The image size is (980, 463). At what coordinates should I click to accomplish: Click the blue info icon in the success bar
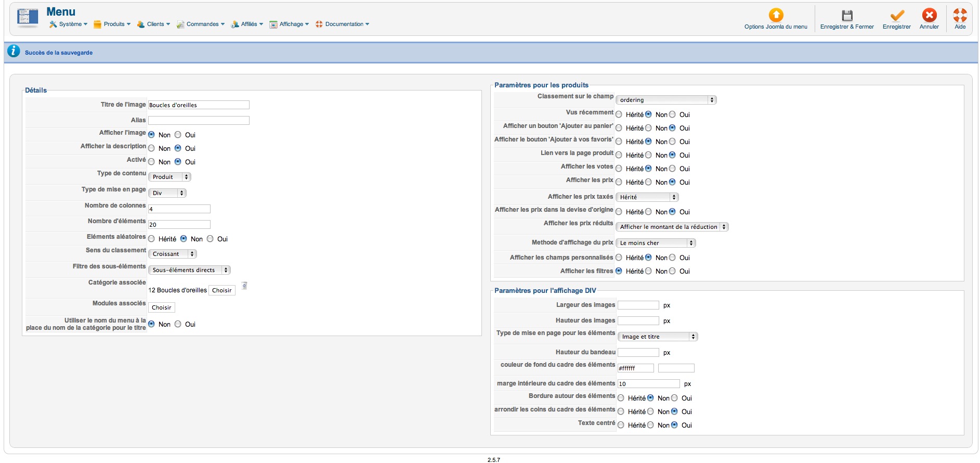[x=14, y=51]
